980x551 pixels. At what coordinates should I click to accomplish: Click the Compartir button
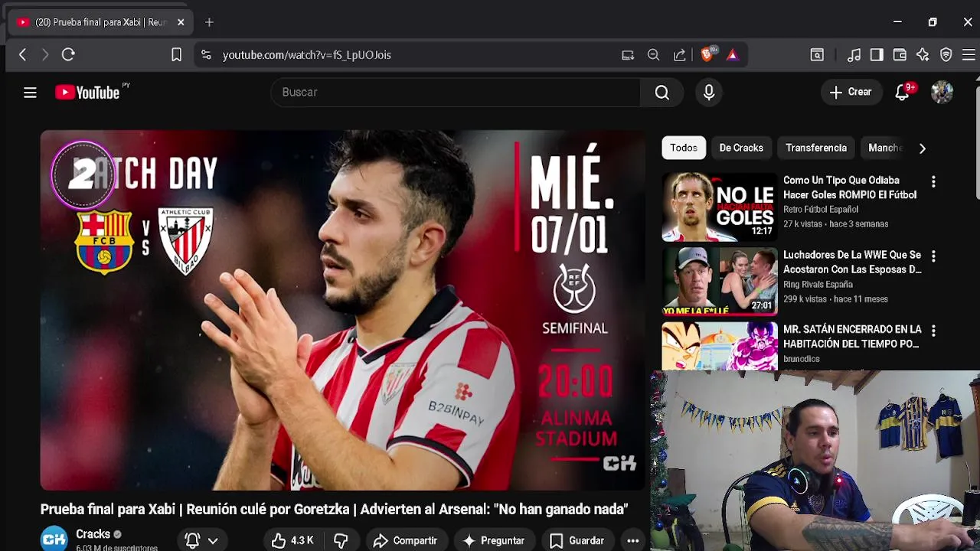[x=405, y=540]
